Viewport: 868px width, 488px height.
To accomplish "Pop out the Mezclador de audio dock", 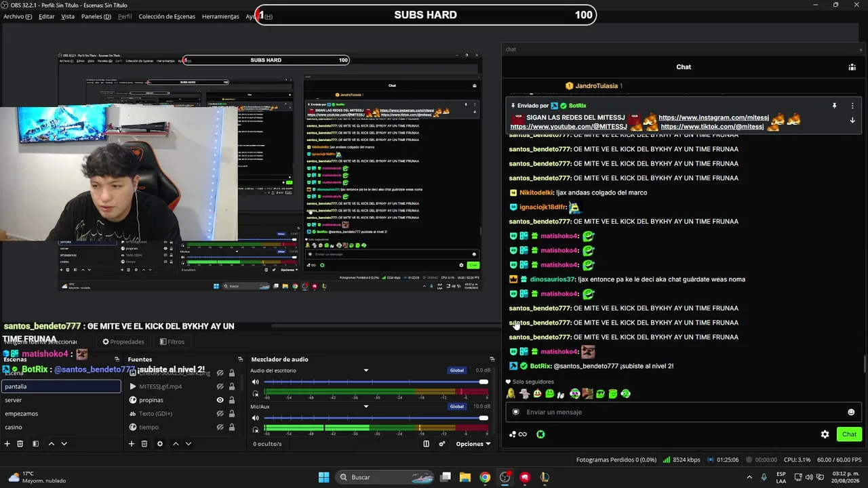I will tap(492, 359).
